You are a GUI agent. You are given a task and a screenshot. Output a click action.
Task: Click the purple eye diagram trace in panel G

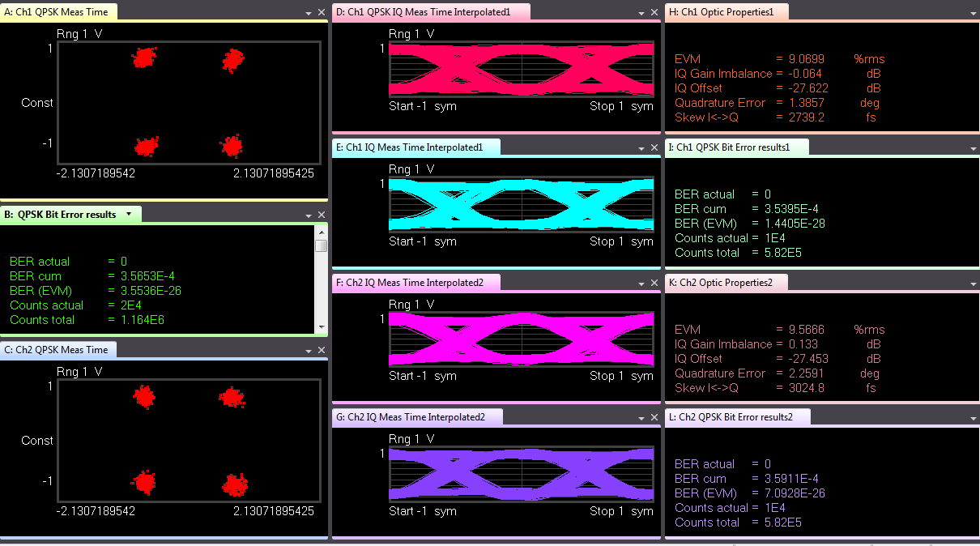click(x=521, y=476)
